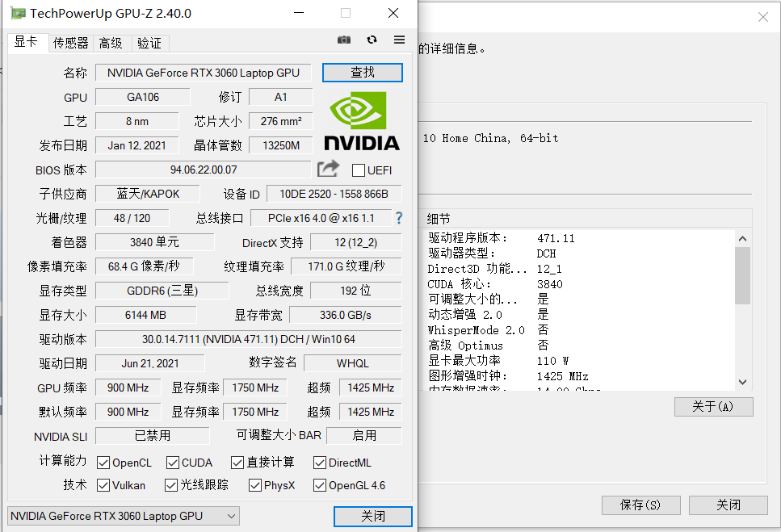Switch to the 传感器 tab

click(71, 44)
